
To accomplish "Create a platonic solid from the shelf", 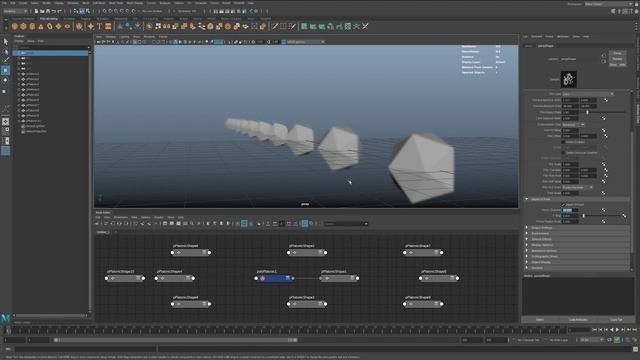I will click(79, 26).
